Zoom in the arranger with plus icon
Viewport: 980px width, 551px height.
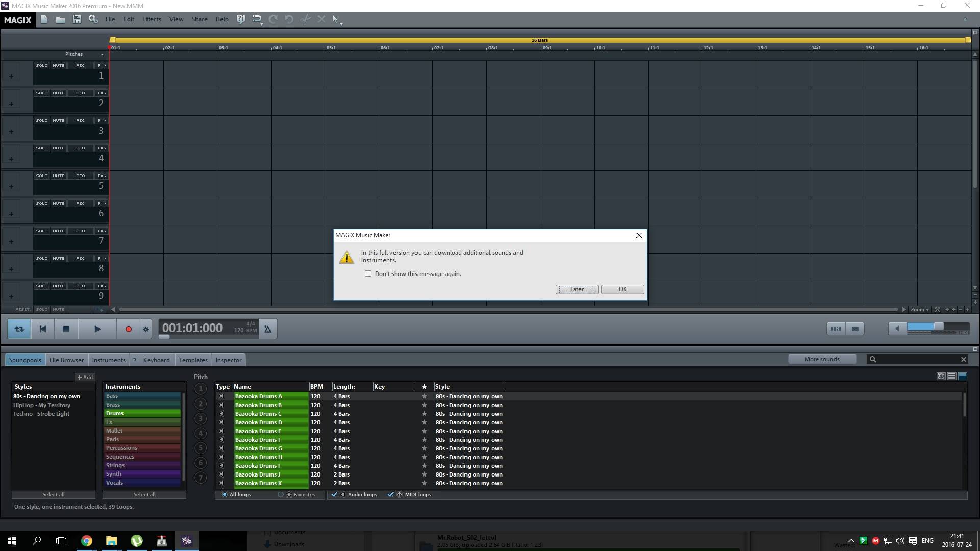967,310
